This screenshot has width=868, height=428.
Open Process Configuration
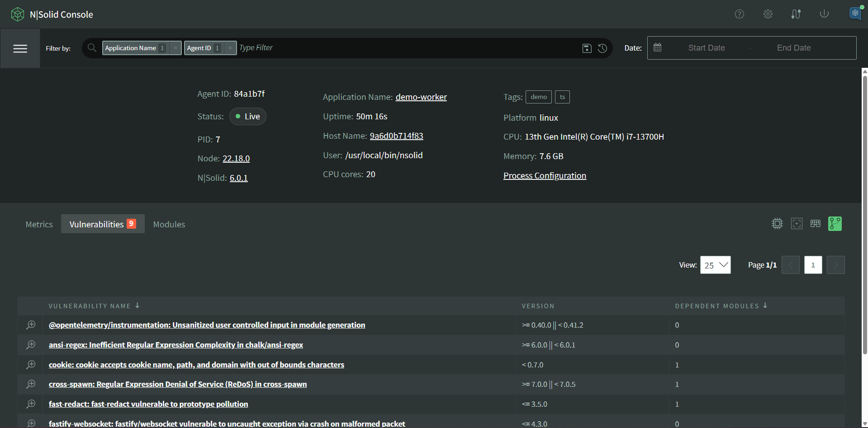coord(545,175)
